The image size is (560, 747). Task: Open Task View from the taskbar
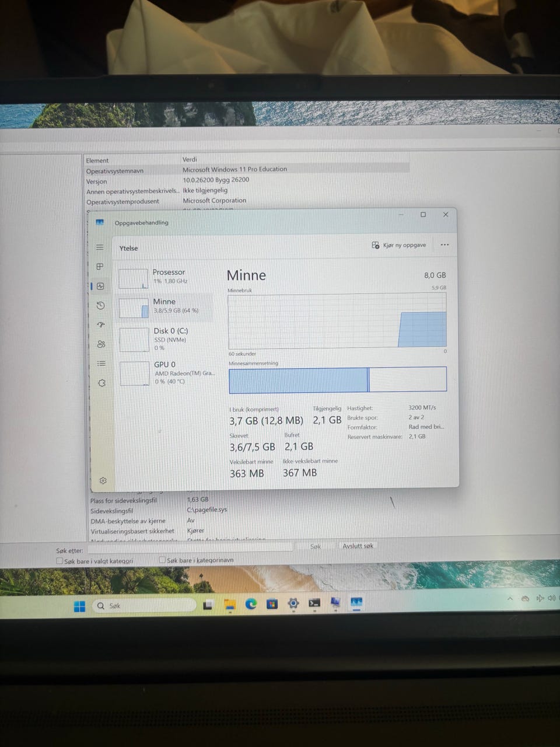pos(208,606)
